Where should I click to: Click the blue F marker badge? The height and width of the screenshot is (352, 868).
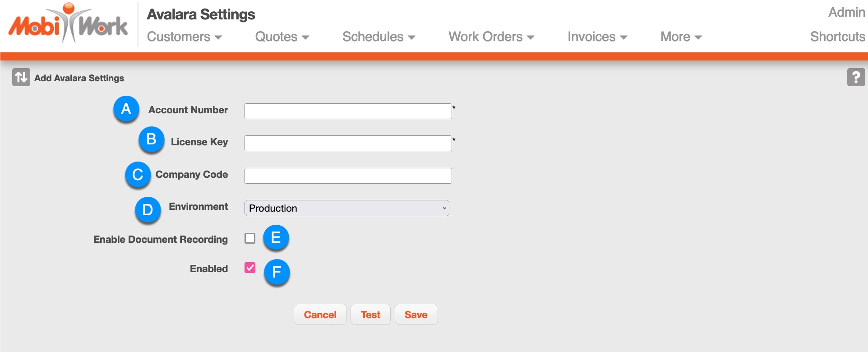[x=277, y=273]
